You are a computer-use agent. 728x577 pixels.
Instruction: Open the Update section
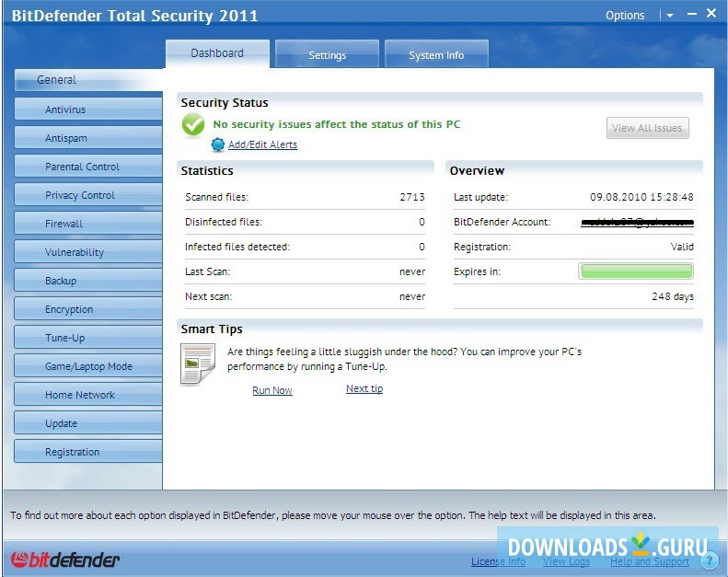pos(88,423)
